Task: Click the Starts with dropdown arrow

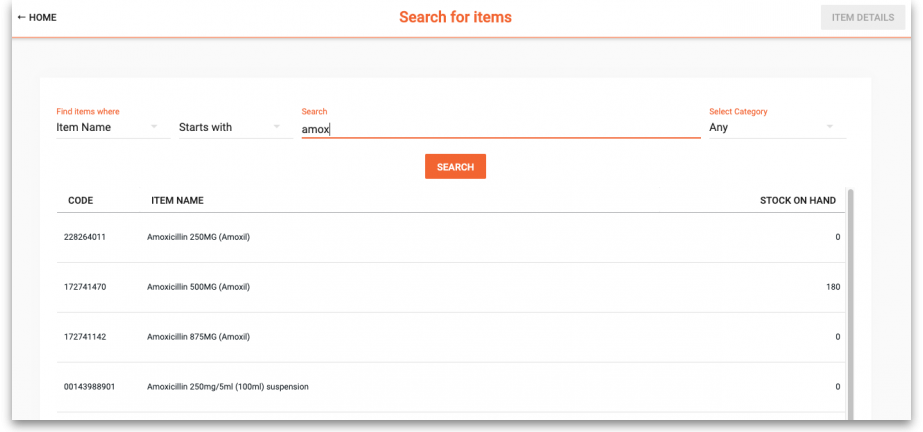Action: click(x=276, y=127)
